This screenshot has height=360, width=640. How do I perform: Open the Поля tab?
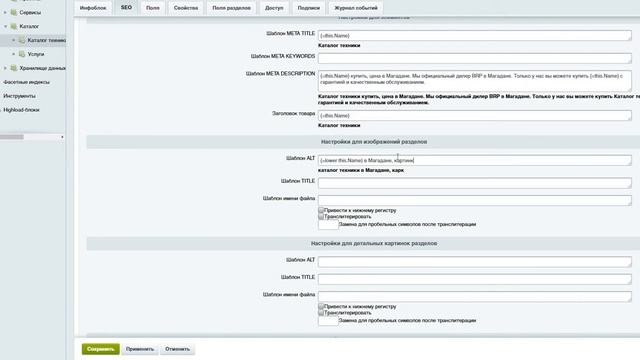(x=153, y=8)
